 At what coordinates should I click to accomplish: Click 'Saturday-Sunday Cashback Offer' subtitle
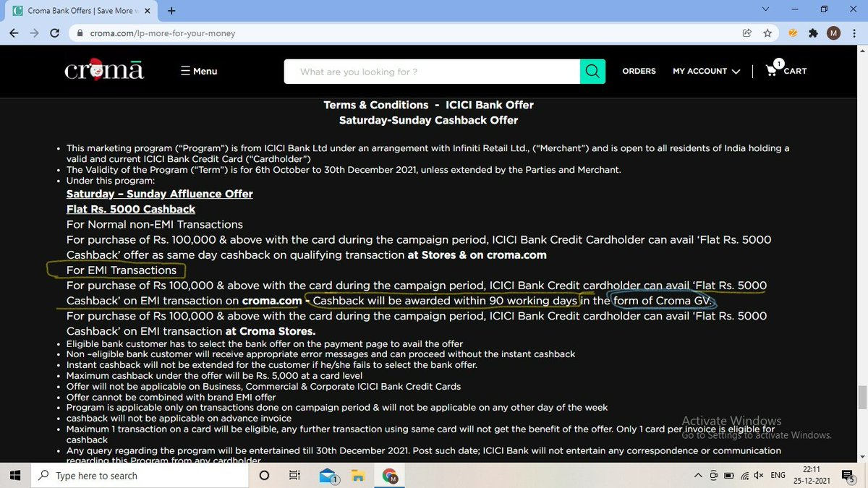[x=428, y=120]
